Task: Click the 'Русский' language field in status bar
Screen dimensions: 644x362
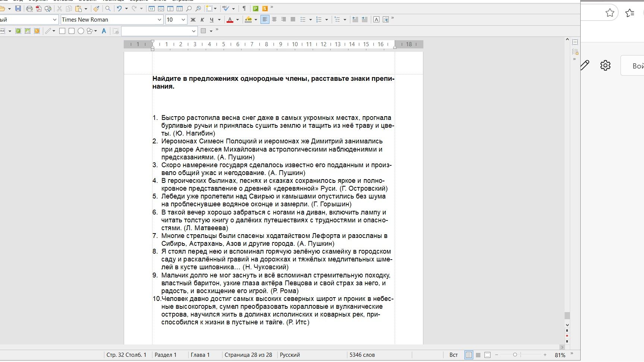Action: click(x=290, y=355)
